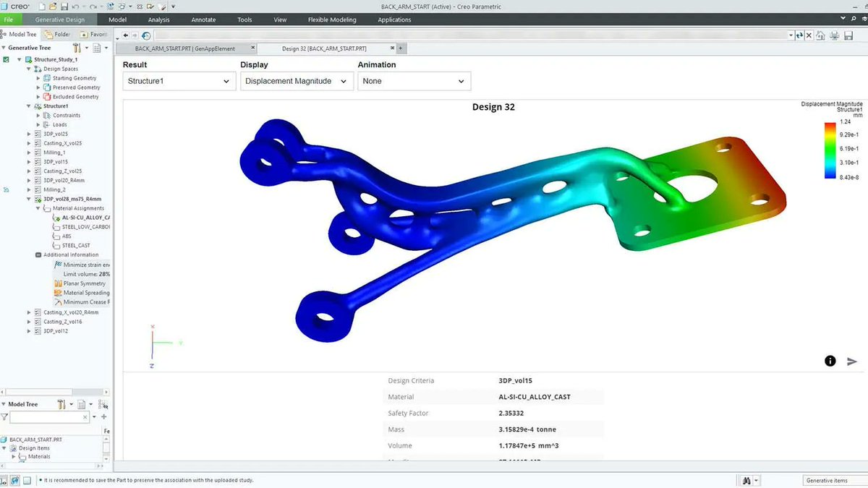Open the lower Model Tree settings hammer icon

click(x=61, y=404)
